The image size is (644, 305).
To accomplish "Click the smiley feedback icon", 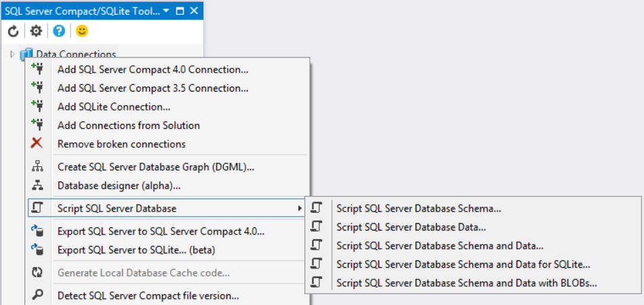I will [81, 31].
